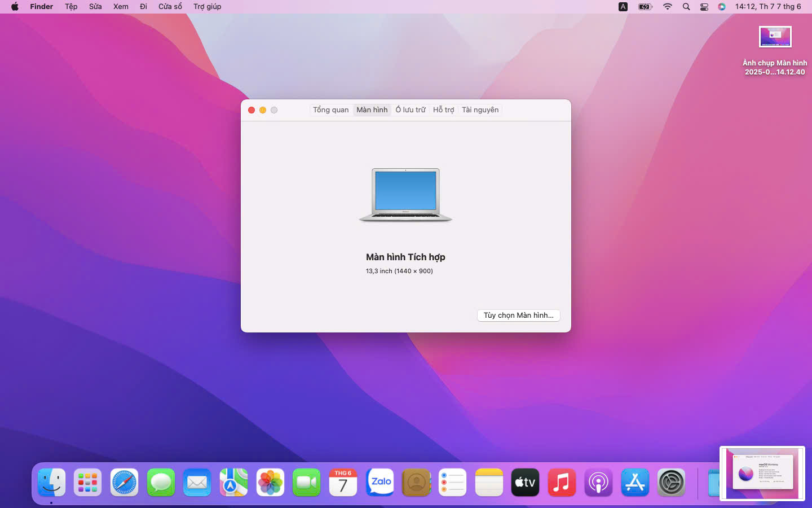Check battery status in menu bar
This screenshot has width=812, height=508.
[x=645, y=7]
